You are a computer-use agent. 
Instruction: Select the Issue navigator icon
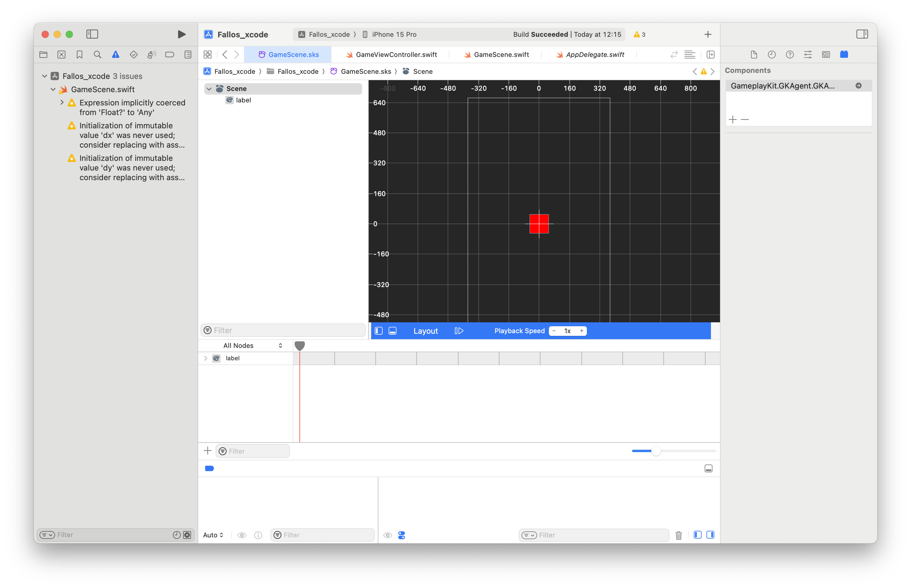point(116,55)
